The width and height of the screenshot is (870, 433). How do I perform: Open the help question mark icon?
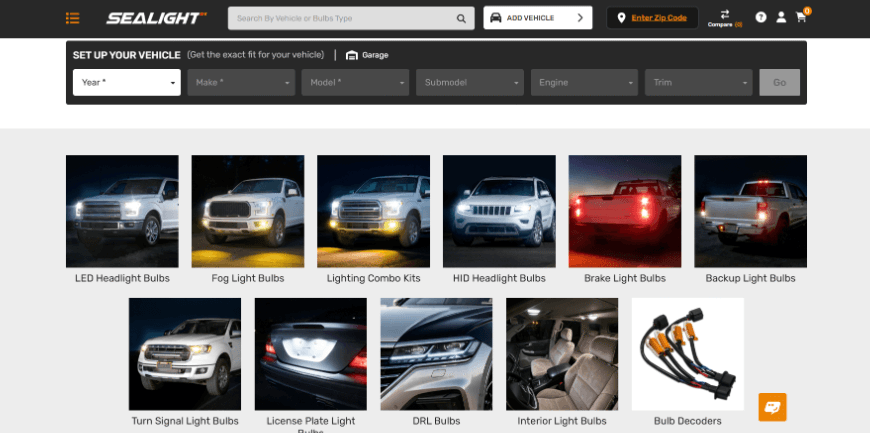click(761, 17)
